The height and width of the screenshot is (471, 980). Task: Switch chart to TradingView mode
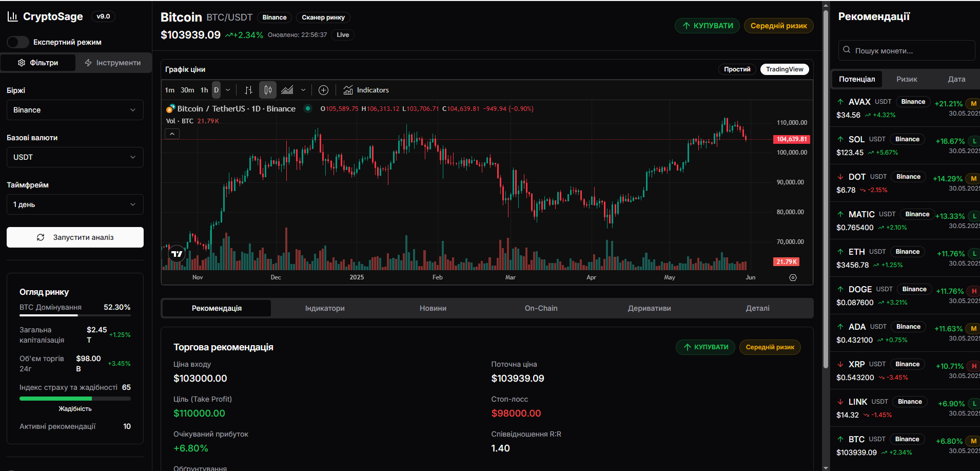coord(785,69)
